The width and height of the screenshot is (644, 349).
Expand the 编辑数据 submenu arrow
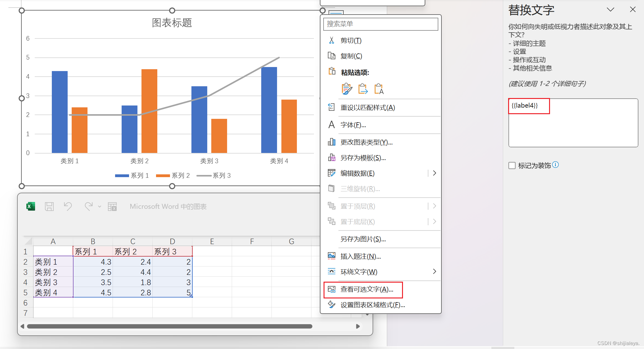point(434,173)
